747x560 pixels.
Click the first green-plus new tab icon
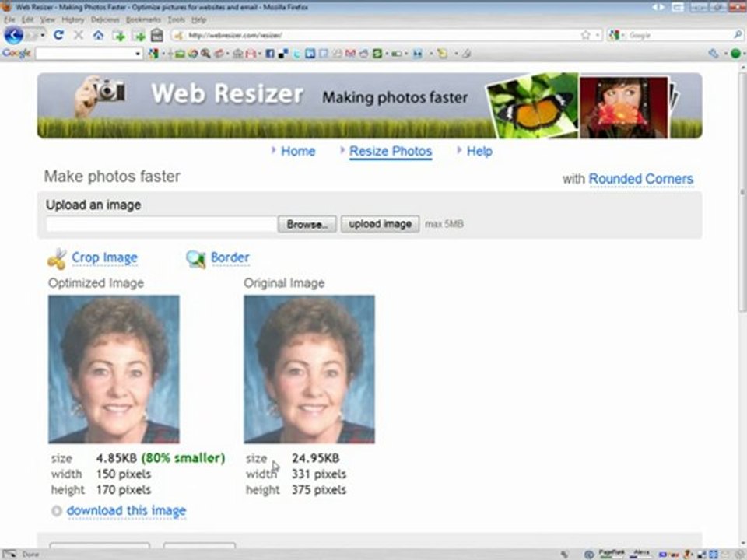[118, 36]
